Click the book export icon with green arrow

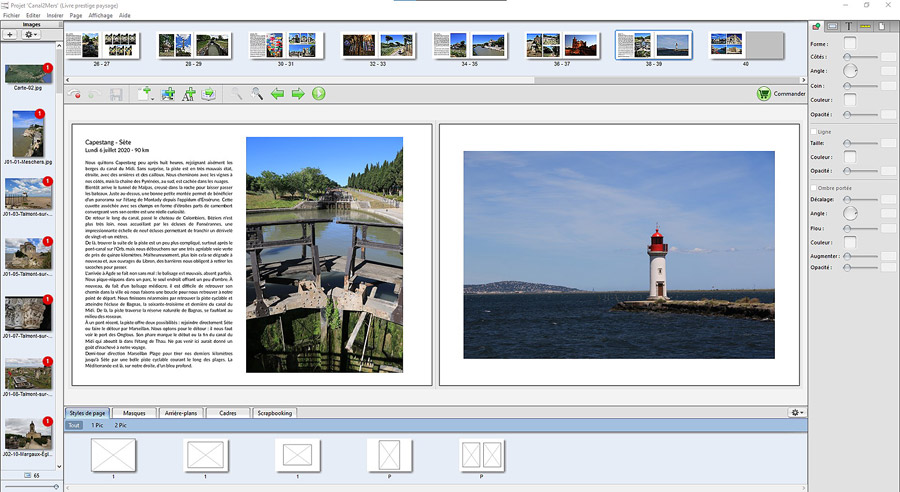click(208, 94)
